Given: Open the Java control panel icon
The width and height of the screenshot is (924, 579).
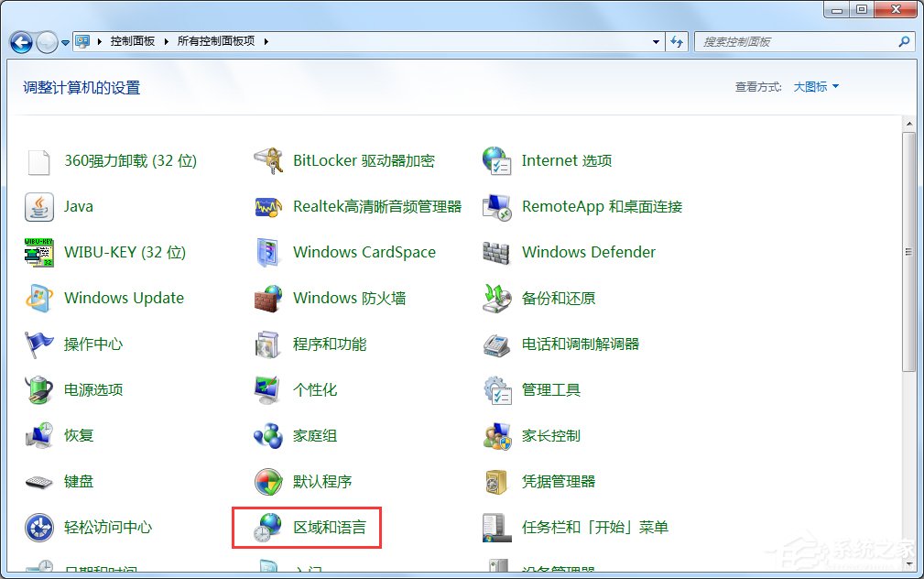Looking at the screenshot, I should 78,206.
